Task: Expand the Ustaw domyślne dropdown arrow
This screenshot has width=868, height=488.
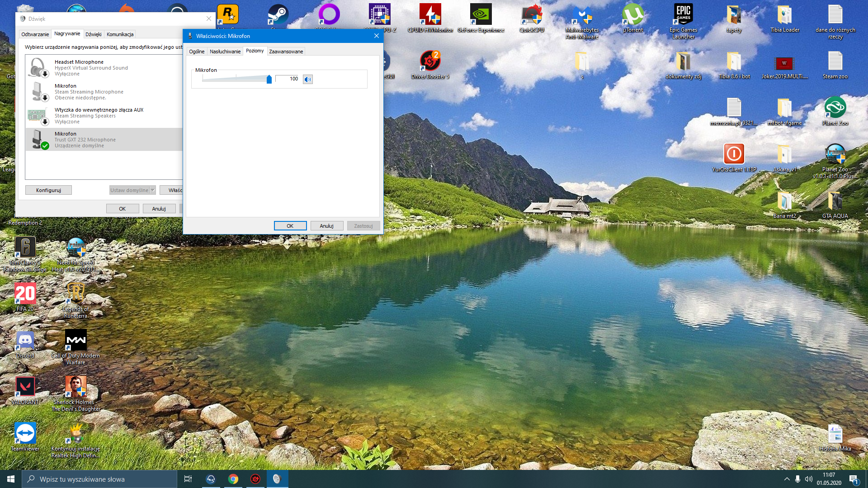Action: pyautogui.click(x=153, y=190)
